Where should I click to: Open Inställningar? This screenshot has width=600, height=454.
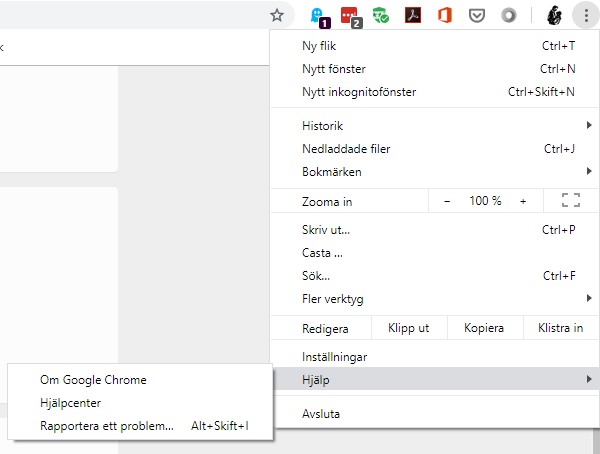point(435,357)
